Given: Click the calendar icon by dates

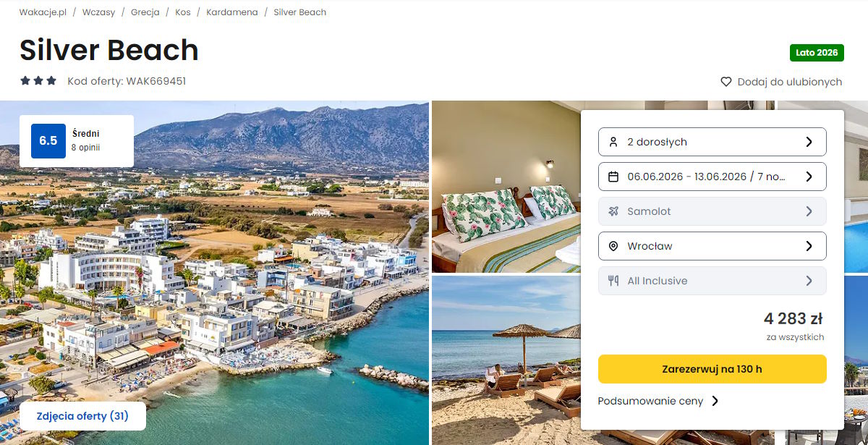Looking at the screenshot, I should point(613,177).
